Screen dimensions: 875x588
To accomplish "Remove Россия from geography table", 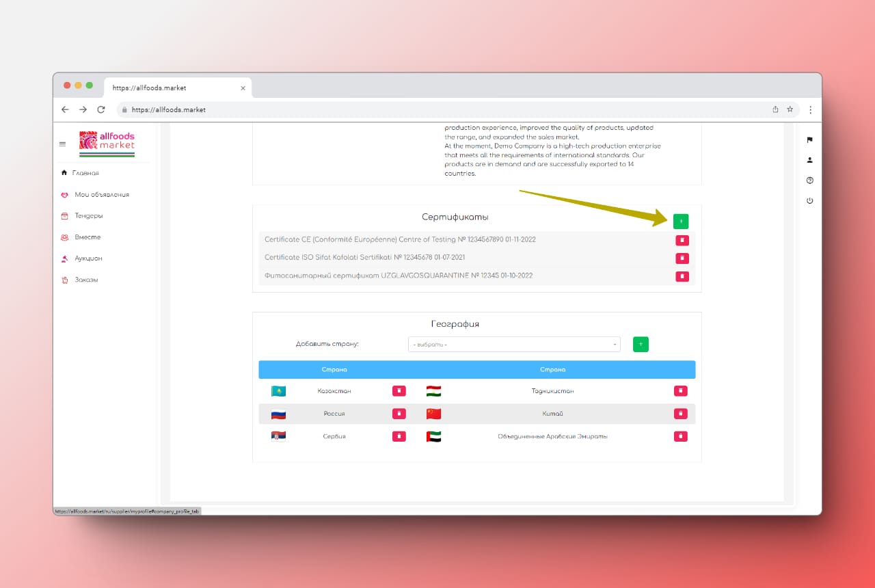I will pos(399,414).
